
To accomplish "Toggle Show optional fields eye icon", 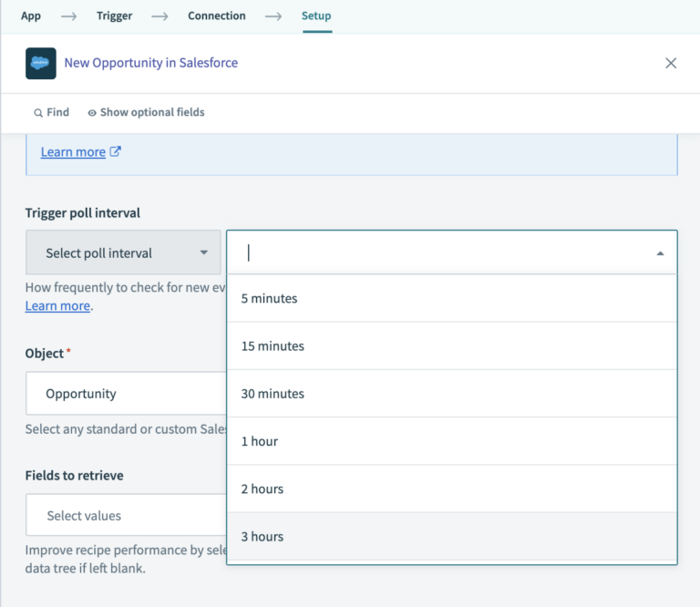I will (x=92, y=113).
